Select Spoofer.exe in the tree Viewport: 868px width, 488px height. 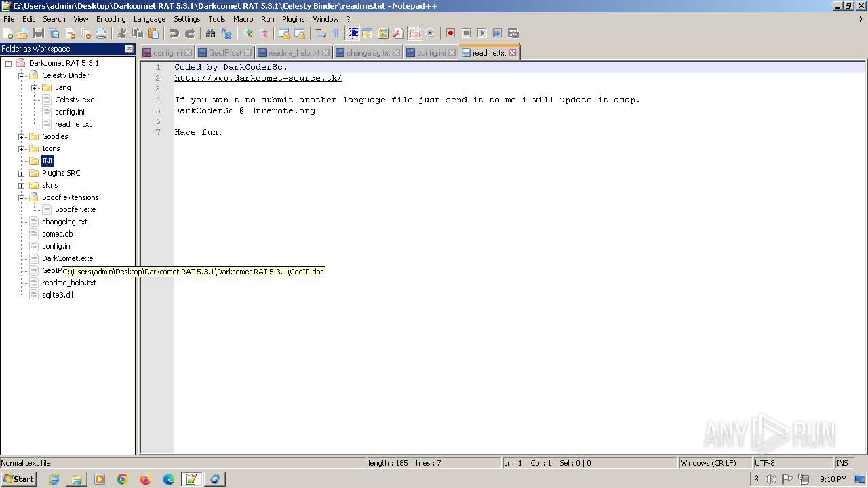pyautogui.click(x=75, y=209)
